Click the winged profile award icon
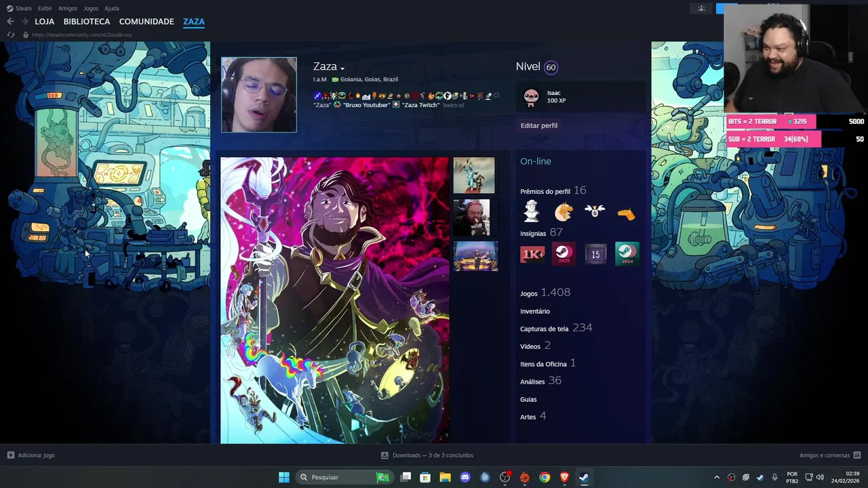Viewport: 868px width, 488px height. pos(595,211)
